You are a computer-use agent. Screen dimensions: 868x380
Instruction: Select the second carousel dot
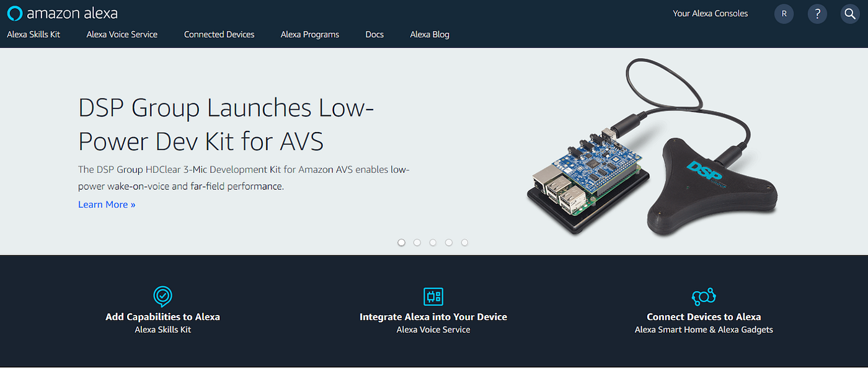[x=417, y=242]
